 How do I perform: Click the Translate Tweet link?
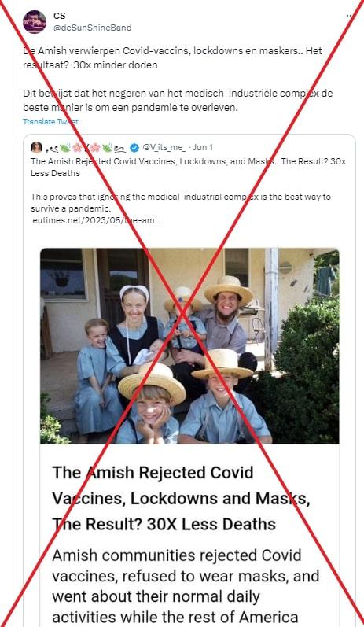pyautogui.click(x=50, y=122)
